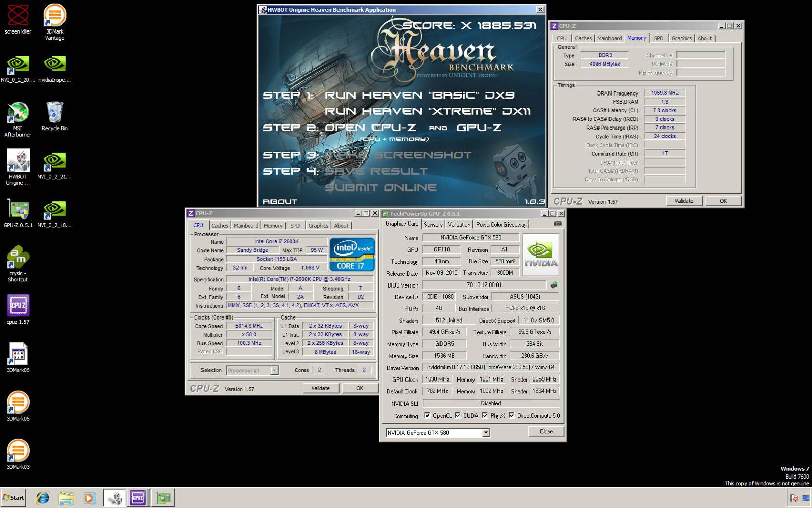The height and width of the screenshot is (508, 812).
Task: Click the NVIDIA logo in GPU-Z
Action: click(540, 255)
